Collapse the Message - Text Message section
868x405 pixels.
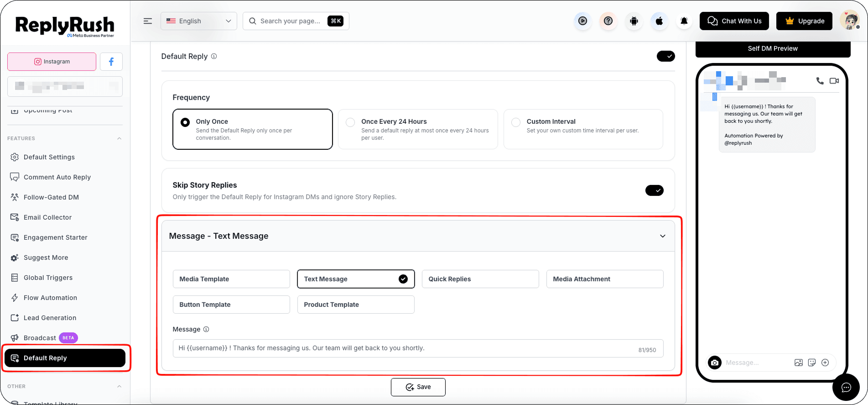(x=663, y=236)
